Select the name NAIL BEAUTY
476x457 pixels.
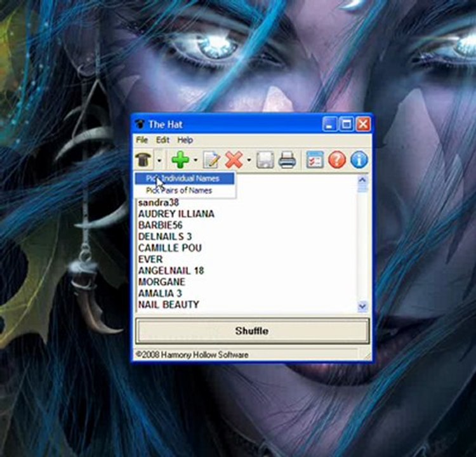point(168,305)
